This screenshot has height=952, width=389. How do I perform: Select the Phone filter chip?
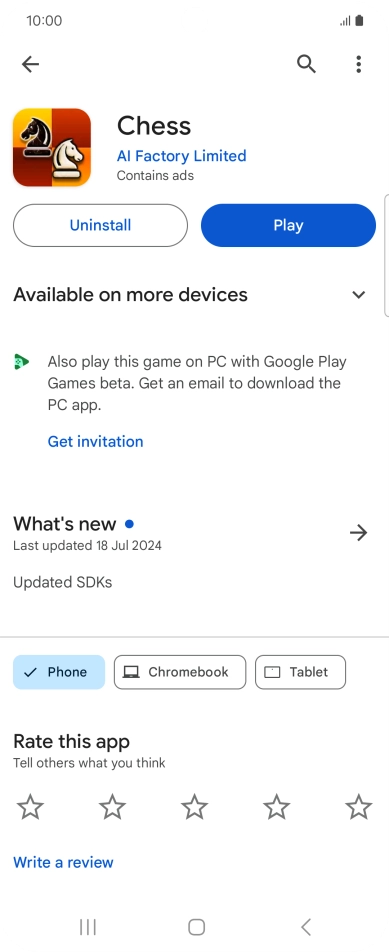59,672
